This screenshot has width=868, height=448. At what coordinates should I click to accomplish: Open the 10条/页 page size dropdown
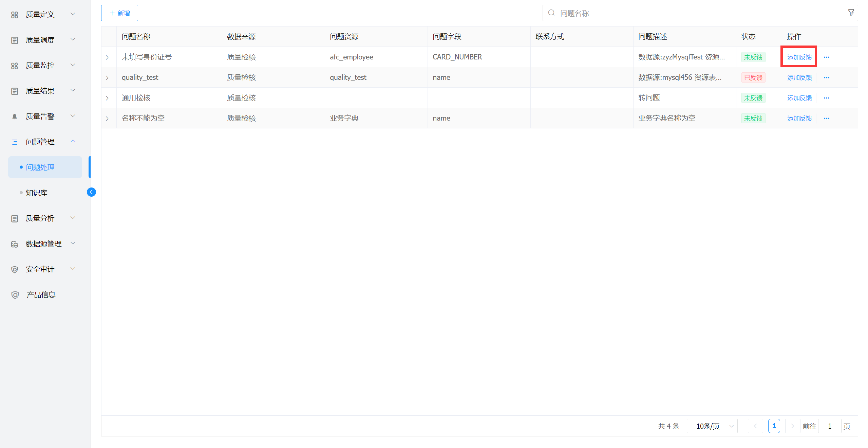pos(712,426)
